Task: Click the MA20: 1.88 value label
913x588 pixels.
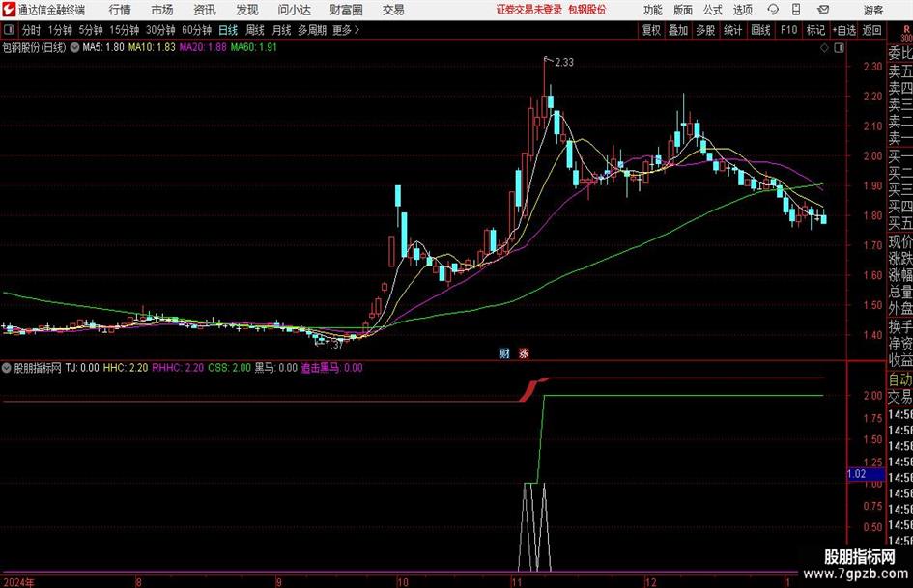Action: tap(203, 47)
